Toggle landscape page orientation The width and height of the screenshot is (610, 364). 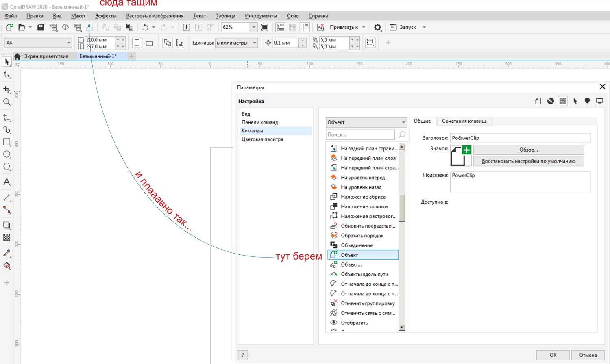click(x=150, y=43)
